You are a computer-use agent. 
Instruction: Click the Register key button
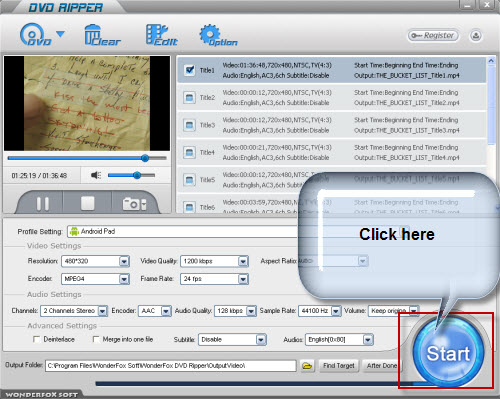tap(433, 36)
